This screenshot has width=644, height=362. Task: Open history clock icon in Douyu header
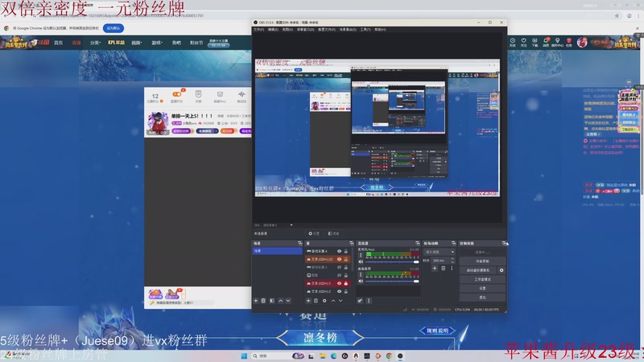click(x=513, y=42)
